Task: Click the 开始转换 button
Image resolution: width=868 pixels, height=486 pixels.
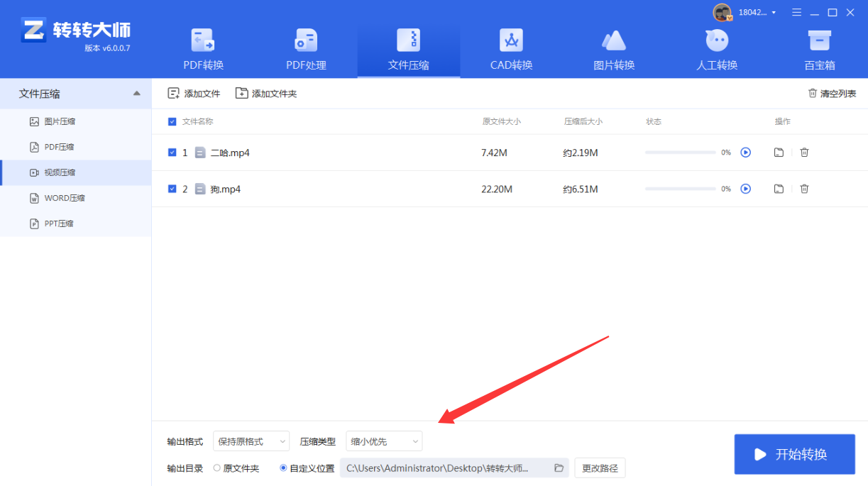Action: coord(794,454)
